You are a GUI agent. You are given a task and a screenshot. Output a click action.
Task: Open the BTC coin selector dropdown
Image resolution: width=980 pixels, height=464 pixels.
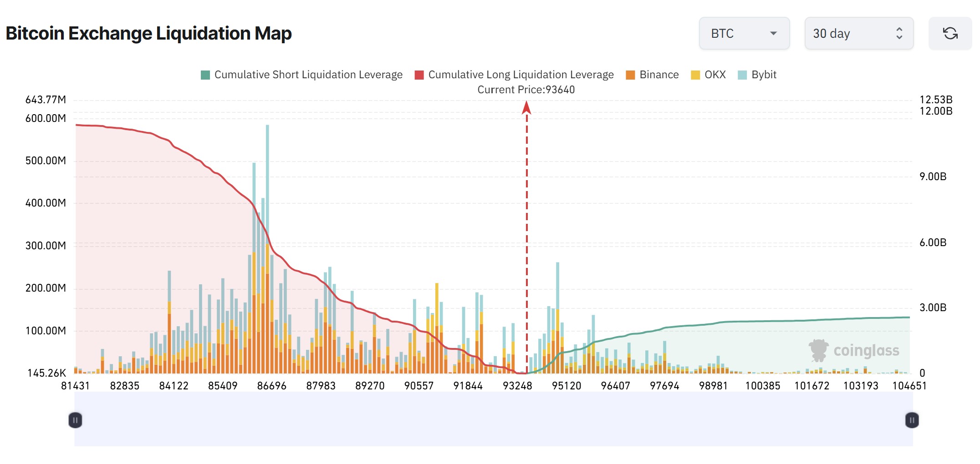(x=744, y=33)
